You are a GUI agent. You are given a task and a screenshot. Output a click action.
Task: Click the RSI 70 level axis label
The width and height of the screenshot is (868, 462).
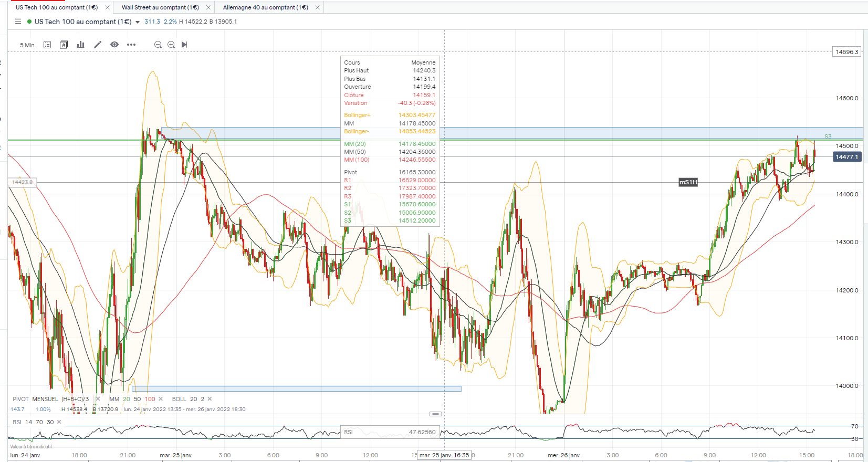click(855, 426)
